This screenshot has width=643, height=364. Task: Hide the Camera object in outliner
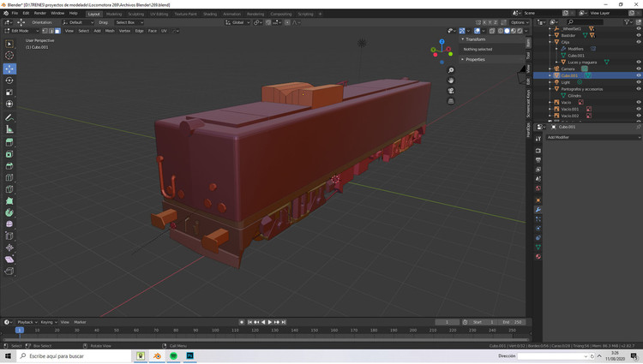[638, 69]
